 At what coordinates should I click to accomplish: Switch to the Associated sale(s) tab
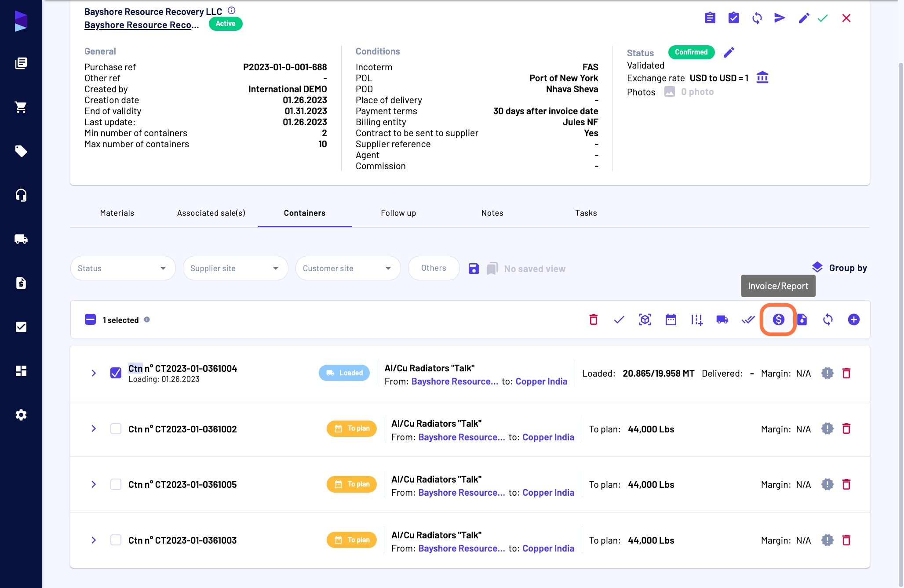pos(211,213)
